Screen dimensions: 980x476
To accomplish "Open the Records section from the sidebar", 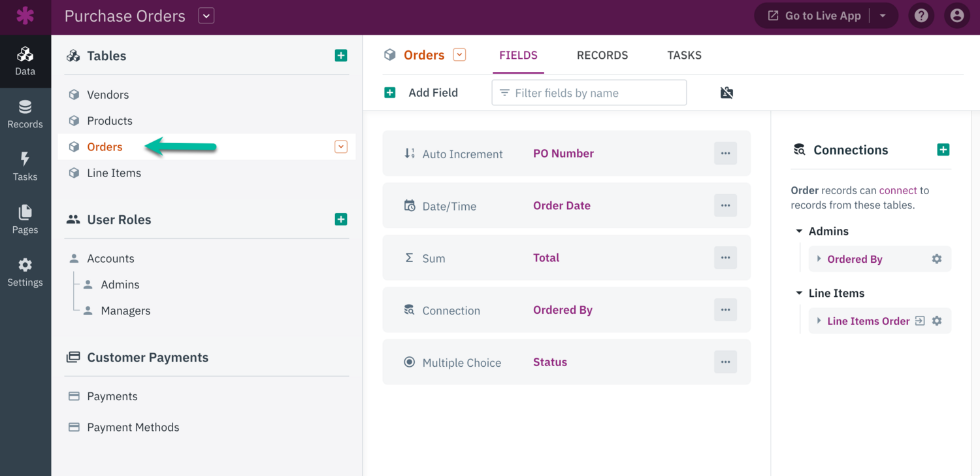I will tap(25, 112).
